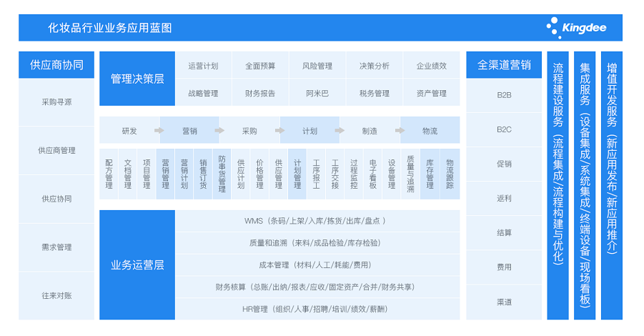This screenshot has width=644, height=336.
Task: Choose the 工序交接 vertical cell
Action: (x=335, y=174)
